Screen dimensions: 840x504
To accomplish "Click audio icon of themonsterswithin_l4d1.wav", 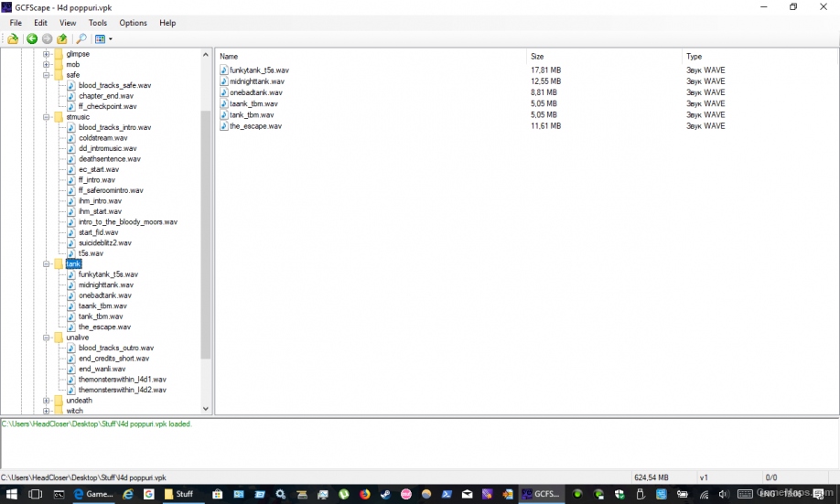I will tap(71, 380).
